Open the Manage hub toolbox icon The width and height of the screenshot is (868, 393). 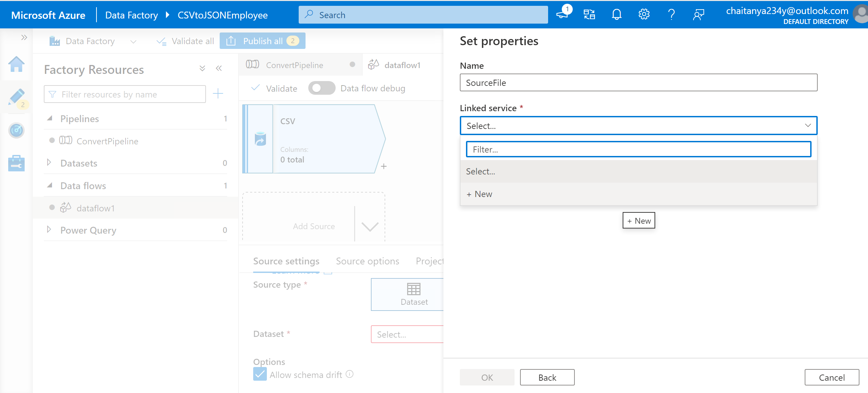tap(16, 163)
